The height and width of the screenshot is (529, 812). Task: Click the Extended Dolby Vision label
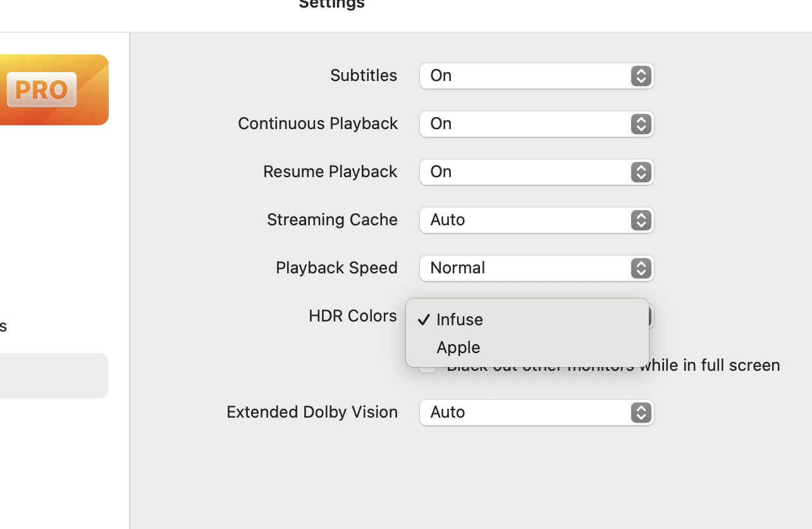312,412
